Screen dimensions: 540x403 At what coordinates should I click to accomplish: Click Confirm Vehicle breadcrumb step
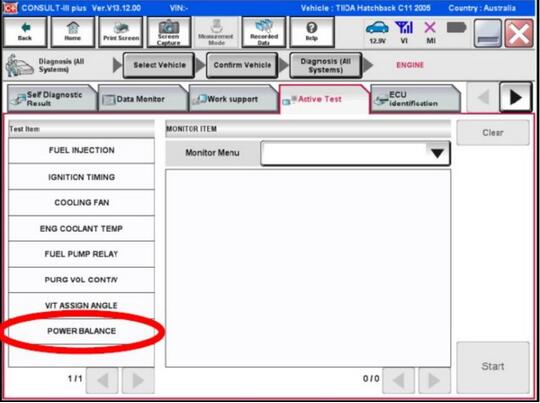[242, 65]
